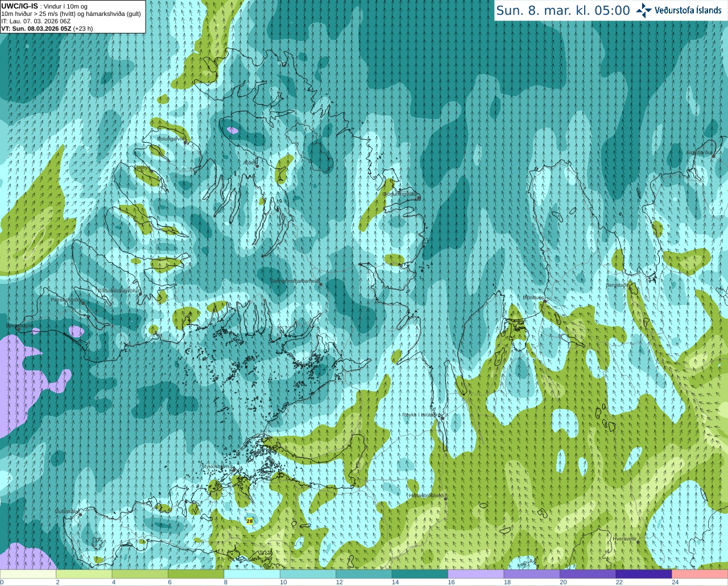Click the Veðurstofa Íslands logo
This screenshot has height=586, width=728.
coord(679,10)
